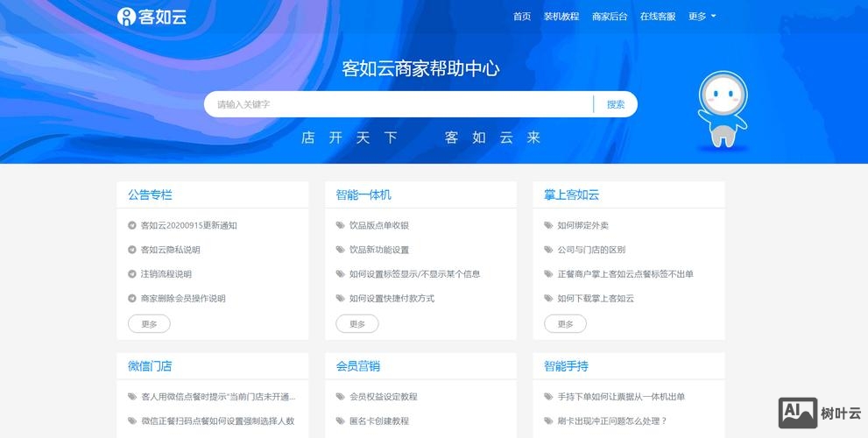This screenshot has width=868, height=438.
Task: Click the 搜索 button
Action: tap(616, 104)
